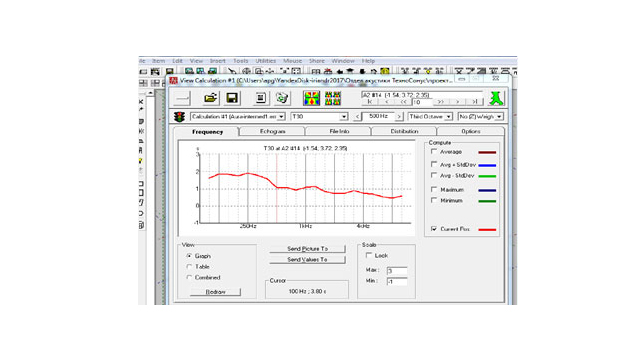Screen dimensions: 640x360
Task: Click the red Current Pos color swatch
Action: point(487,229)
